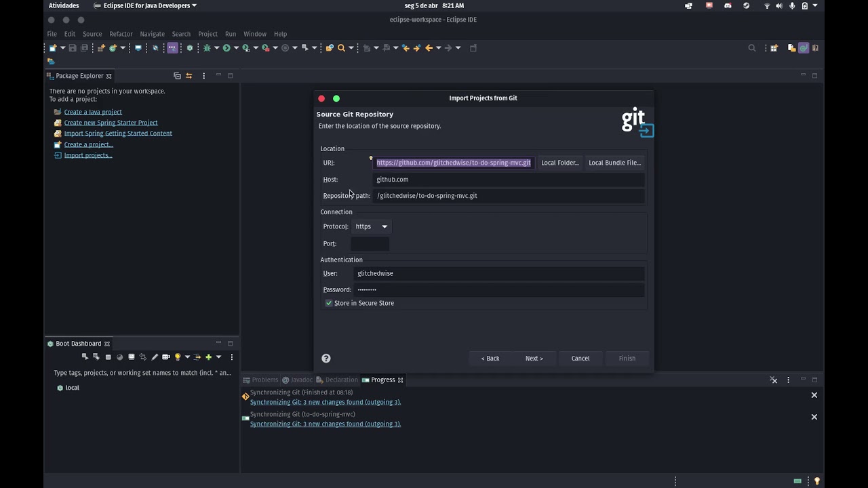Screen dimensions: 868x488
Task: Click the green Run play icon
Action: click(226, 47)
